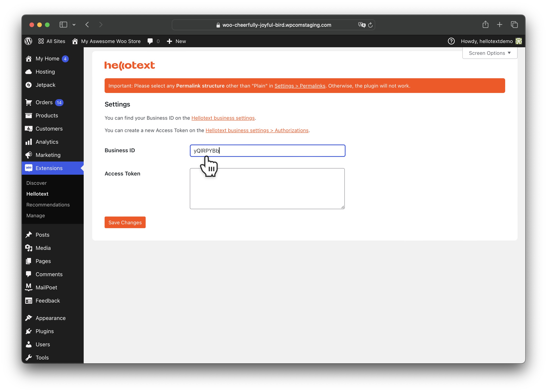Click the New content link
Image resolution: width=547 pixels, height=392 pixels.
[181, 41]
